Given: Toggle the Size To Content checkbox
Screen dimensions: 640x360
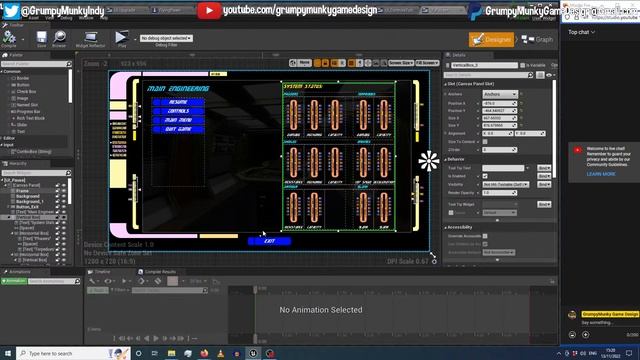Looking at the screenshot, I should pos(485,142).
